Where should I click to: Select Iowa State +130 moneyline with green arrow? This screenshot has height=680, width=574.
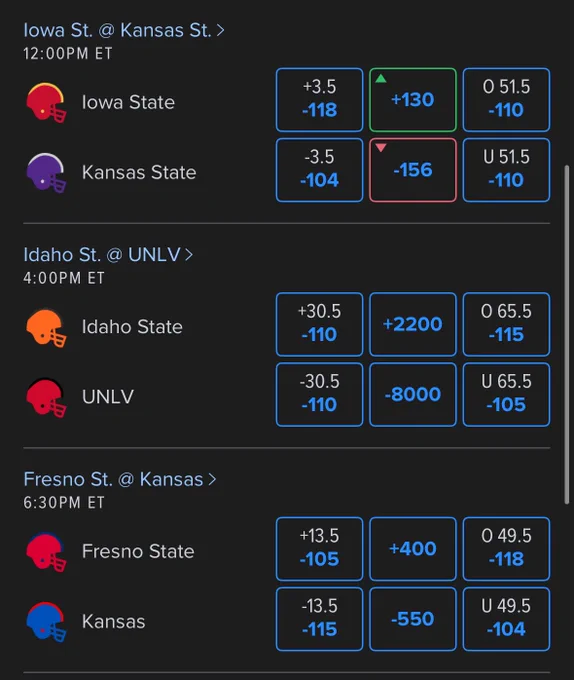(413, 100)
